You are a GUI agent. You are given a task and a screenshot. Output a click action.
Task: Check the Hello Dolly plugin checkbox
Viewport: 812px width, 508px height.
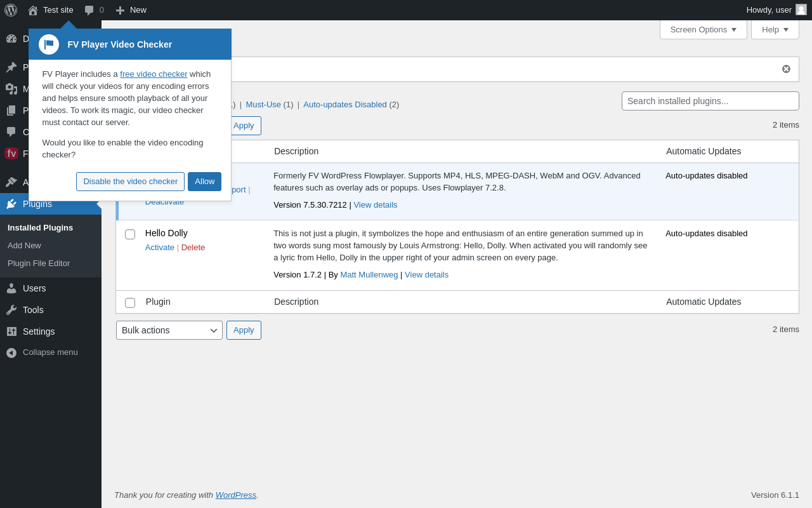pos(130,234)
